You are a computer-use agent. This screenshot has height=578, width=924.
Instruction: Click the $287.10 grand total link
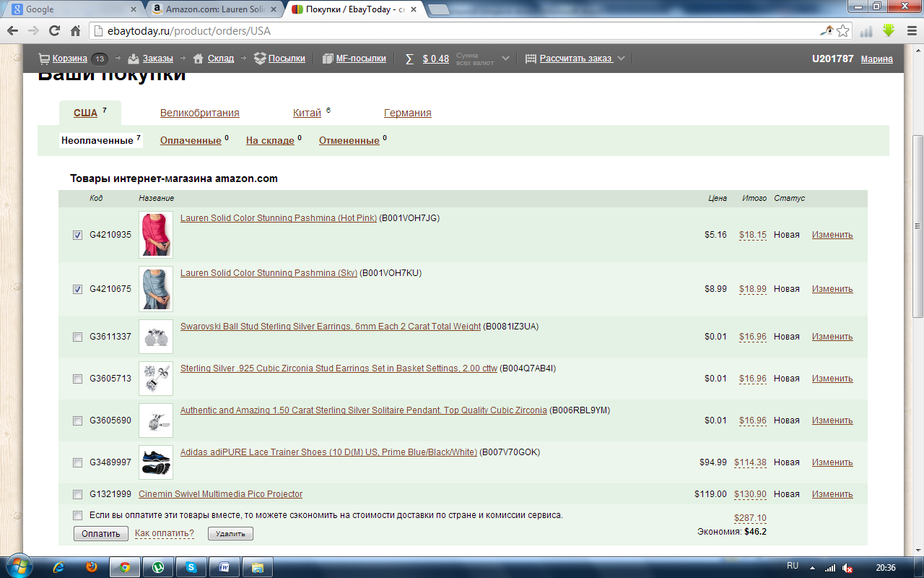(x=750, y=518)
